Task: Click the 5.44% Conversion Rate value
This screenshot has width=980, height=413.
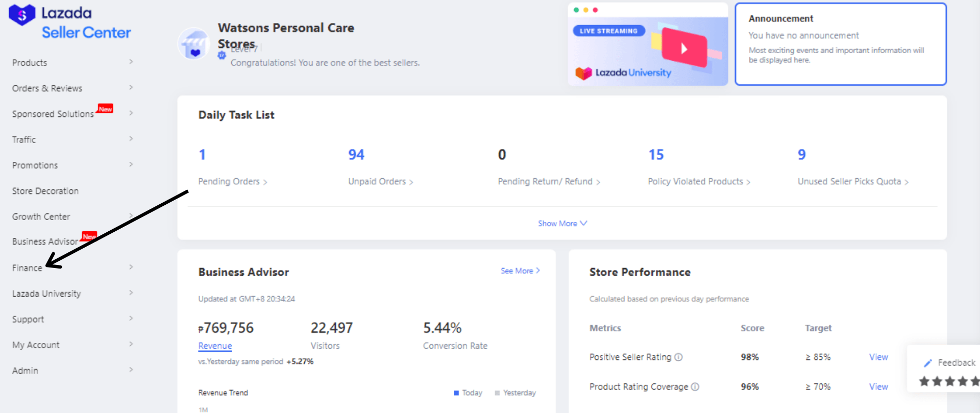Action: 443,328
